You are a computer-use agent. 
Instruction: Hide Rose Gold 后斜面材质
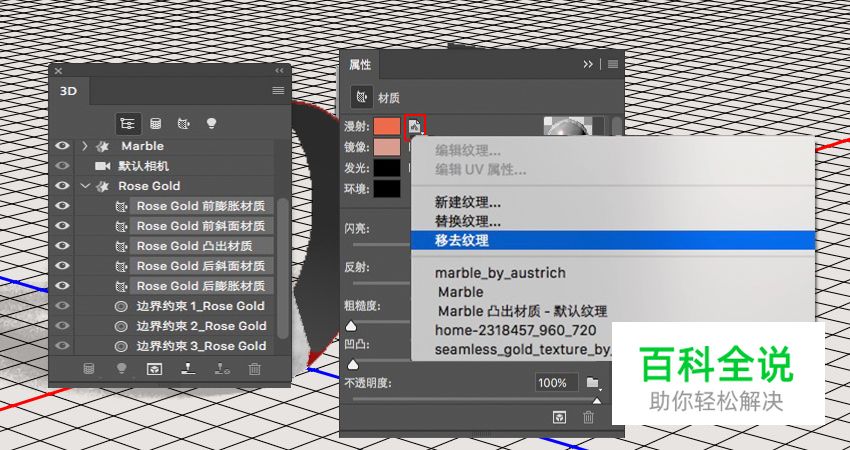tap(63, 266)
